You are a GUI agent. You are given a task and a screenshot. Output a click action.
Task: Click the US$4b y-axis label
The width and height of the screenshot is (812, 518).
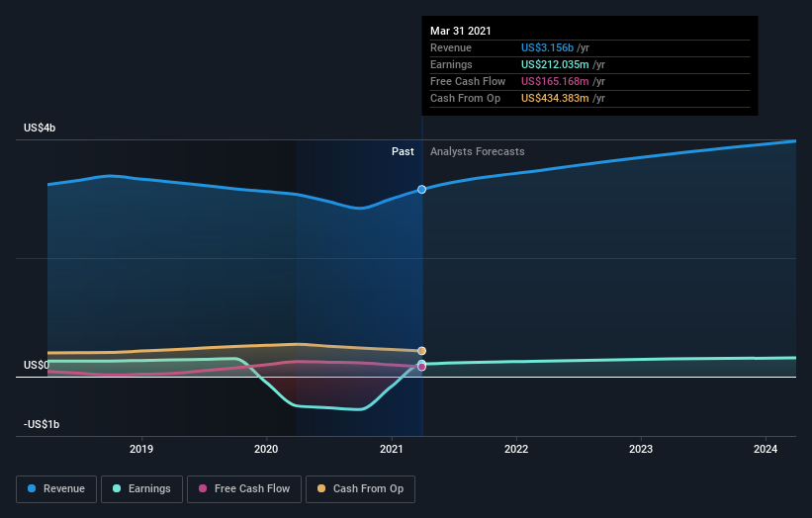(x=40, y=128)
